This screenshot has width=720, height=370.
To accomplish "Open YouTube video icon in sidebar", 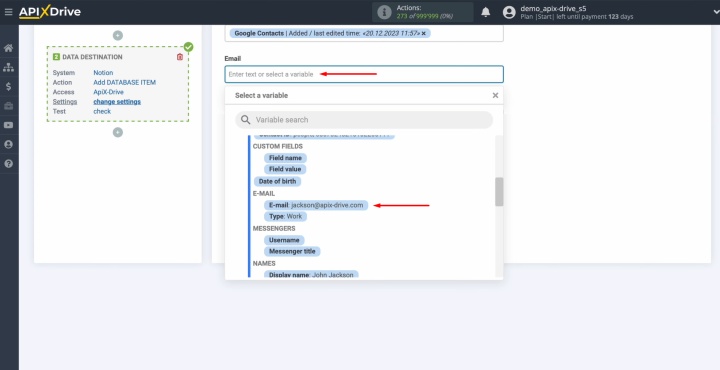I will point(8,125).
